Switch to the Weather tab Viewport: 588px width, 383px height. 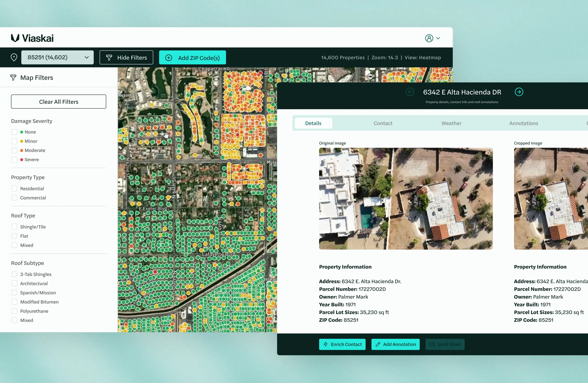pyautogui.click(x=451, y=123)
